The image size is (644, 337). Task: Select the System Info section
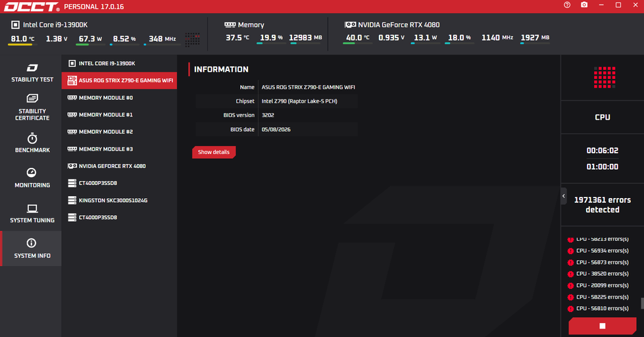[x=32, y=248]
